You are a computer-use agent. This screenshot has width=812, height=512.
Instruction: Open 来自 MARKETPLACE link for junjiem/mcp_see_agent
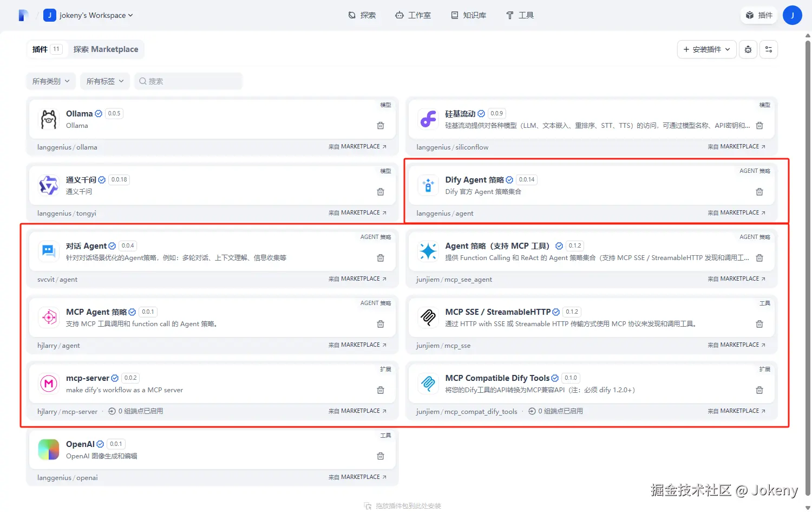(737, 279)
